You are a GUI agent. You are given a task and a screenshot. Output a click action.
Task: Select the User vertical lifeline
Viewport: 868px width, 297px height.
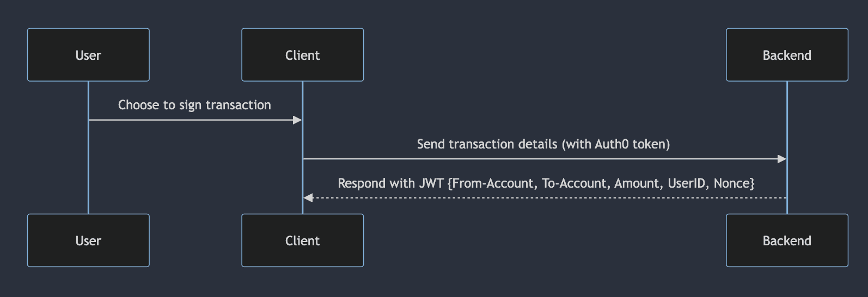coord(88,163)
